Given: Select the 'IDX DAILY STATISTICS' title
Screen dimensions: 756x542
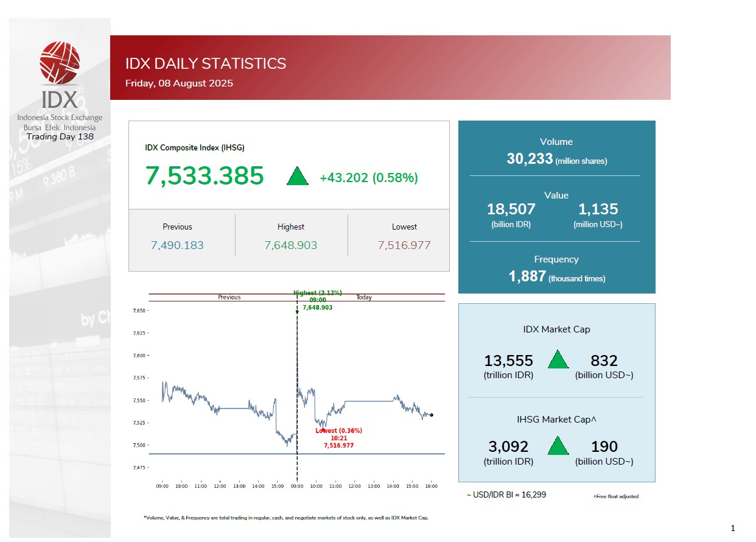Looking at the screenshot, I should point(206,63).
